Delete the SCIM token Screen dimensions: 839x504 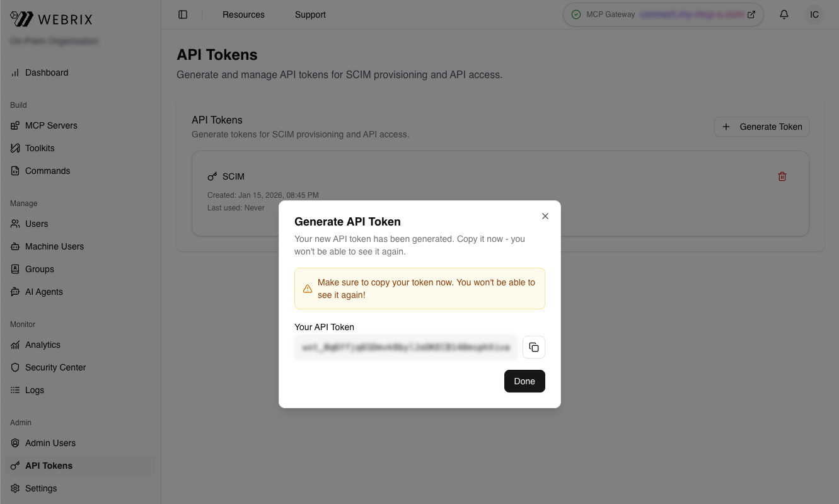[782, 176]
